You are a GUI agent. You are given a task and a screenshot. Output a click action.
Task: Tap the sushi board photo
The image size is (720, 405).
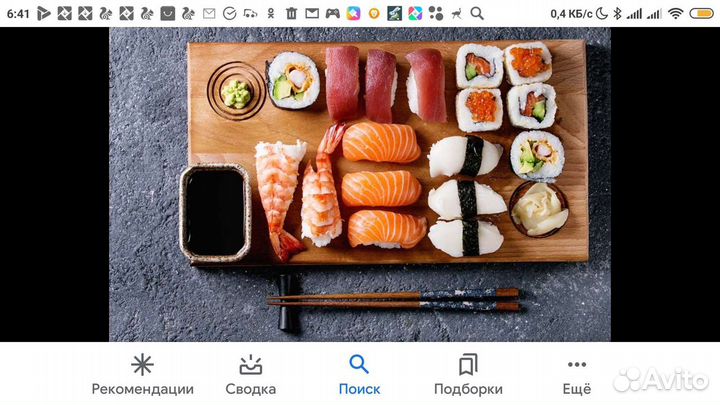(x=360, y=184)
